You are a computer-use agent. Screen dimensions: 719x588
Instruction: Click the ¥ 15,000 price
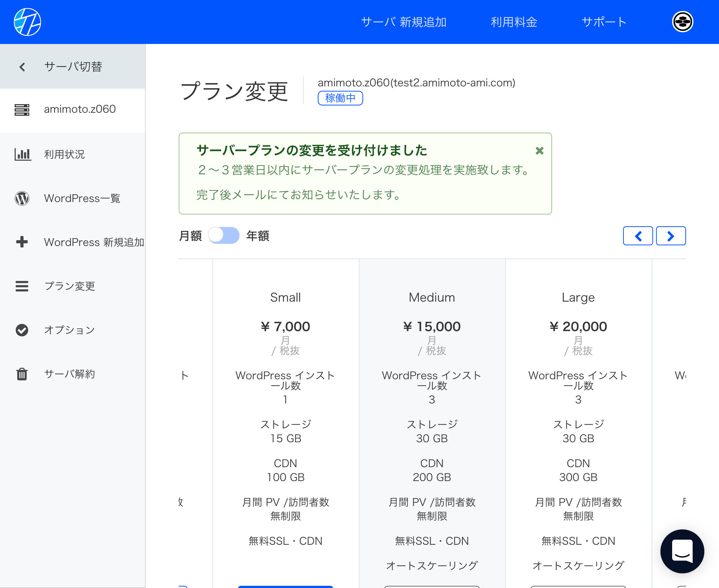[432, 326]
